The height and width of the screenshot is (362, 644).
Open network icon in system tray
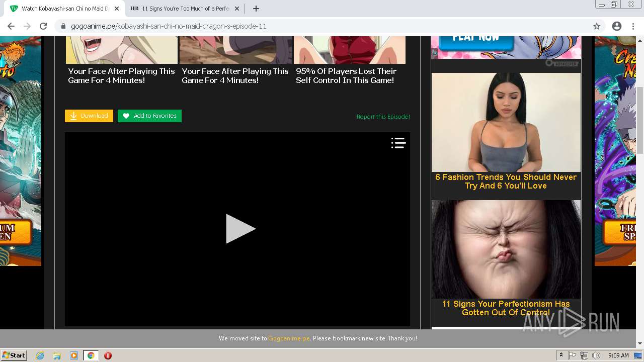[584, 355]
